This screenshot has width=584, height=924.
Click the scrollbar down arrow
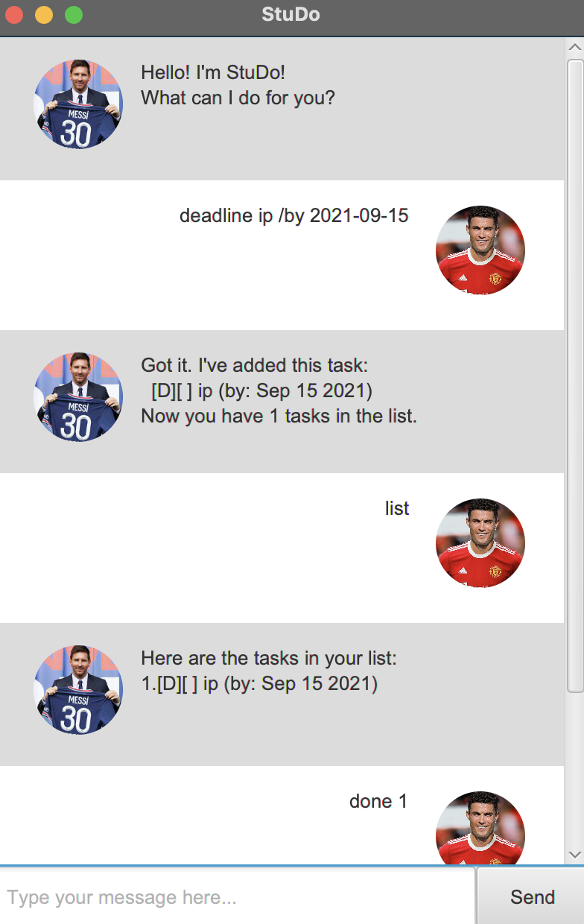click(574, 855)
